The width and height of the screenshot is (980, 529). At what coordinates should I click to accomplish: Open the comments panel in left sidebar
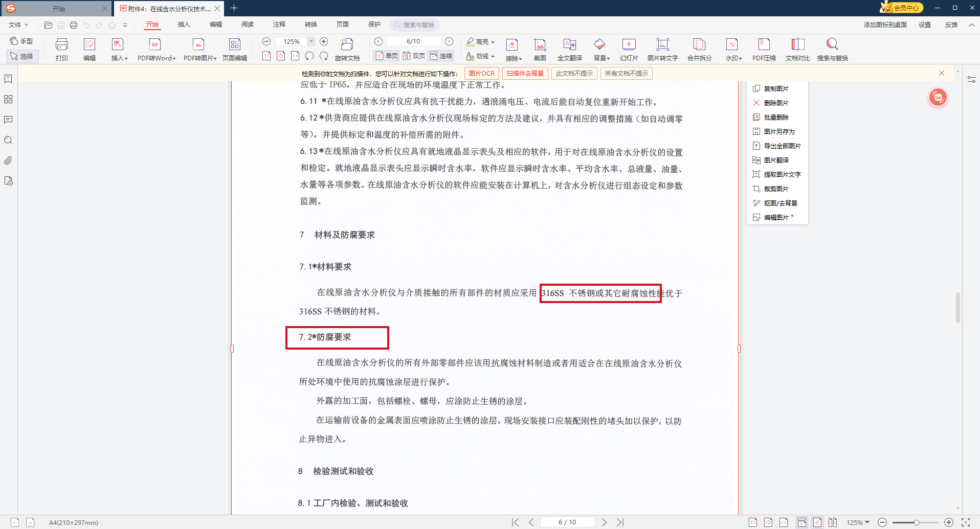[8, 120]
